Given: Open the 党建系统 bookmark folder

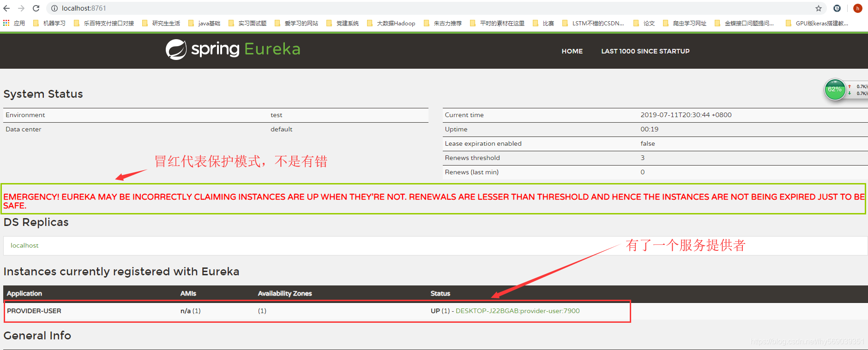Looking at the screenshot, I should point(343,23).
